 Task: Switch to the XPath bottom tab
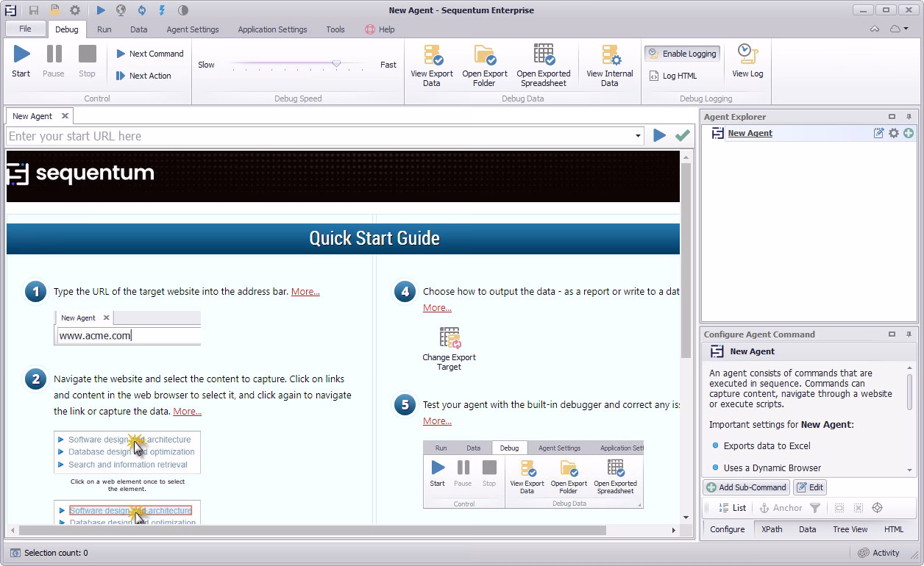[772, 529]
